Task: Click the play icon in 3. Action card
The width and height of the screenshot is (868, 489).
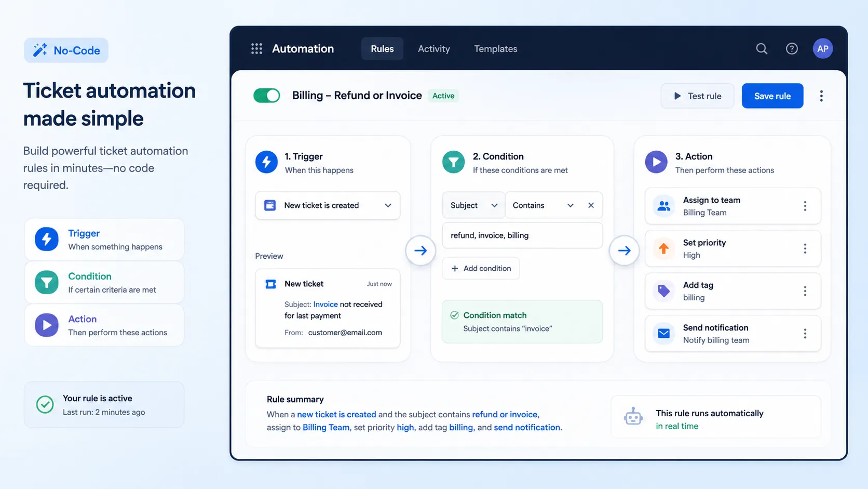Action: (656, 162)
